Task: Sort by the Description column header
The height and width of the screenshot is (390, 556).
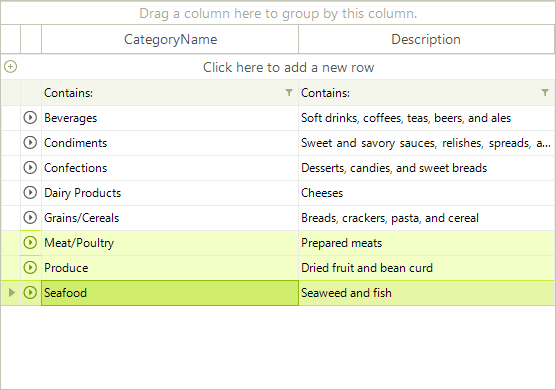Action: [426, 39]
